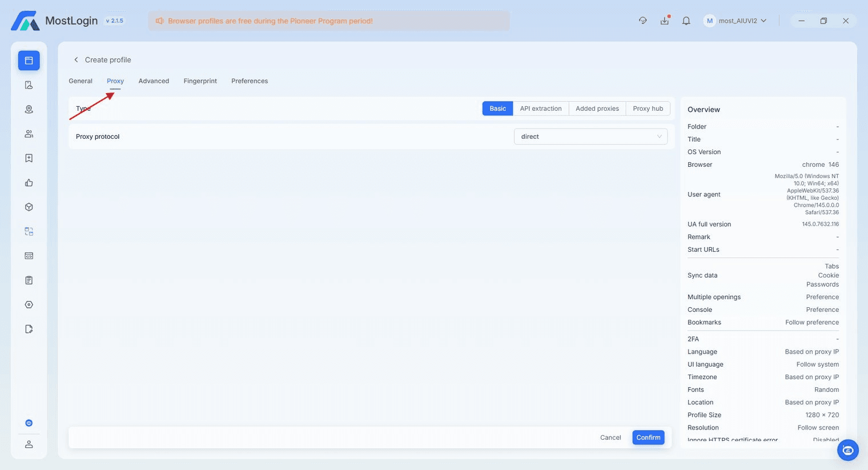
Task: Click the Pioneer Program announcement banner
Action: coord(329,21)
